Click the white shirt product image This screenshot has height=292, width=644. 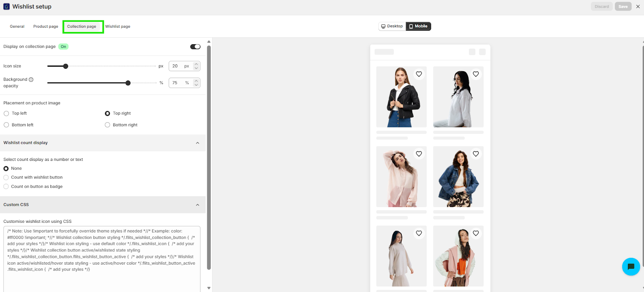pos(458,97)
